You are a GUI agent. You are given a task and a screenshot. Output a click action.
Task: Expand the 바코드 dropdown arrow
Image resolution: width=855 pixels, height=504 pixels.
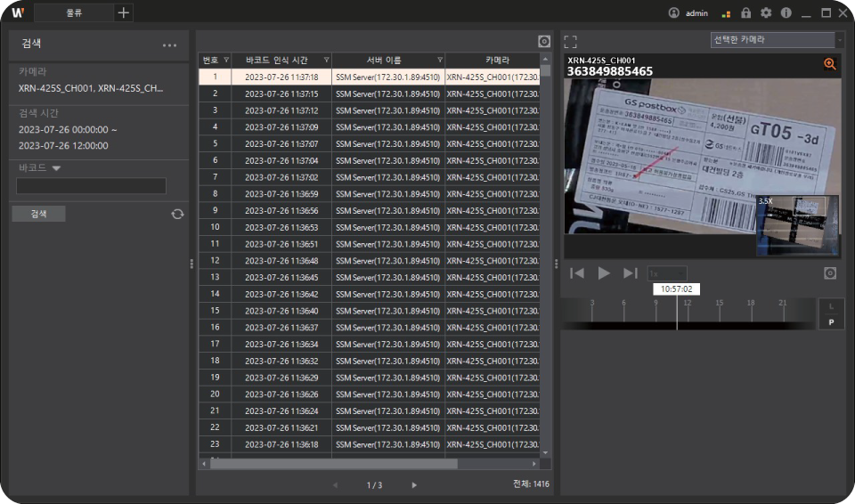tap(56, 167)
